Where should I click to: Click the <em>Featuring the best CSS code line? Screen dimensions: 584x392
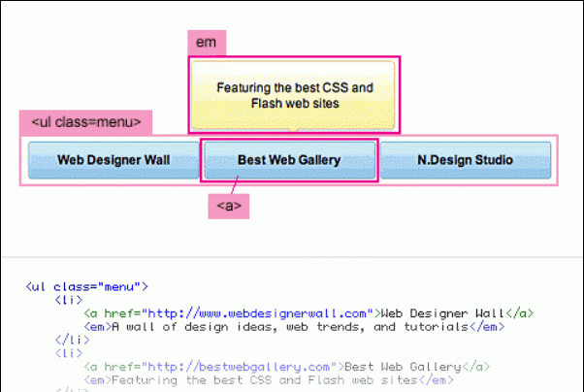(269, 380)
